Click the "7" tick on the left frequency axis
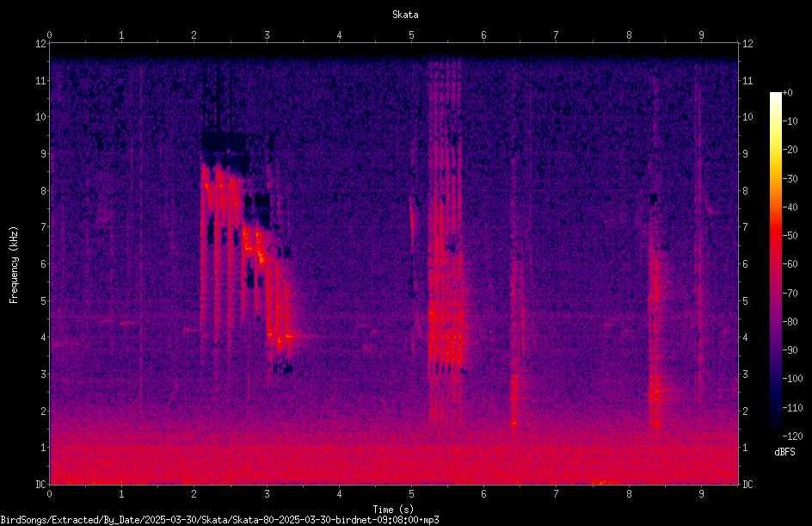This screenshot has height=526, width=812. (43, 227)
